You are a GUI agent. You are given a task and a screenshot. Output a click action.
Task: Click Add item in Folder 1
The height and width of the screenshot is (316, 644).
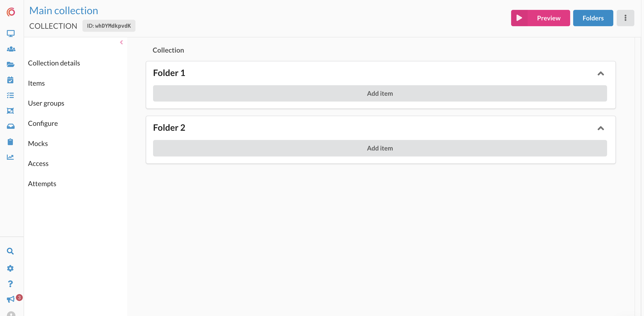pyautogui.click(x=380, y=94)
